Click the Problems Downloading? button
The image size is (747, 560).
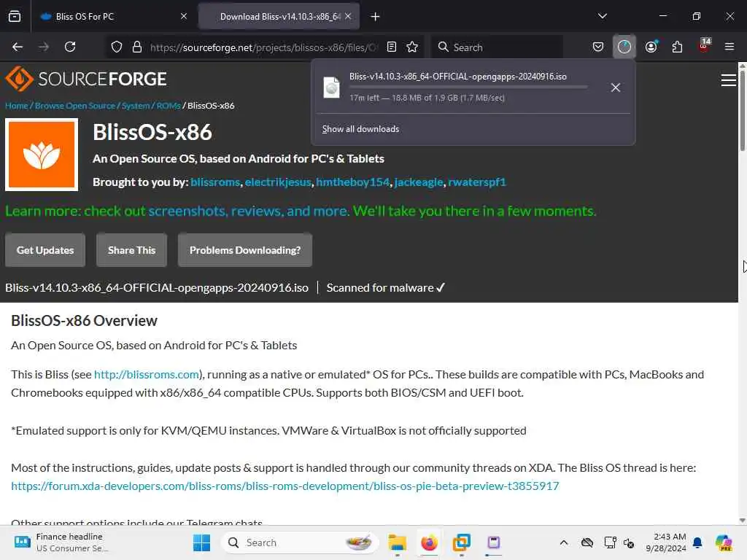[x=245, y=250]
